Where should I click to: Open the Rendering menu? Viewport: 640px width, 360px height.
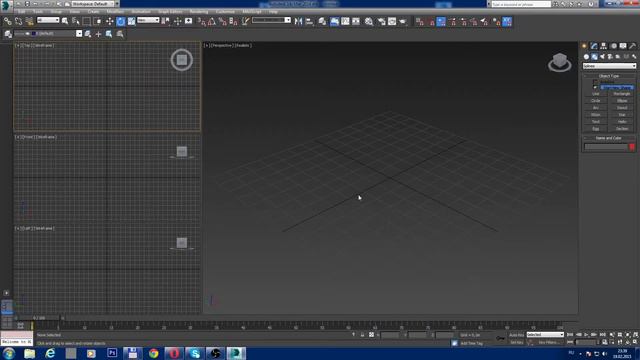(x=199, y=11)
